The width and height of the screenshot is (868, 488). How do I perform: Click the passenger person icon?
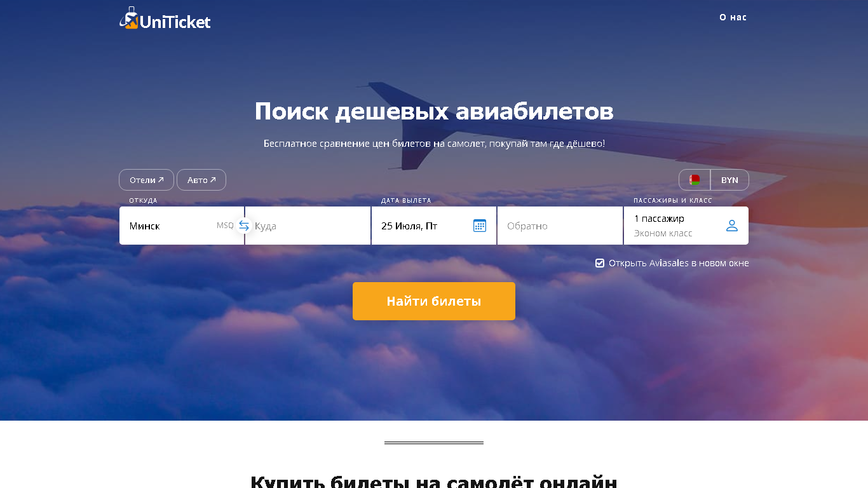(732, 226)
